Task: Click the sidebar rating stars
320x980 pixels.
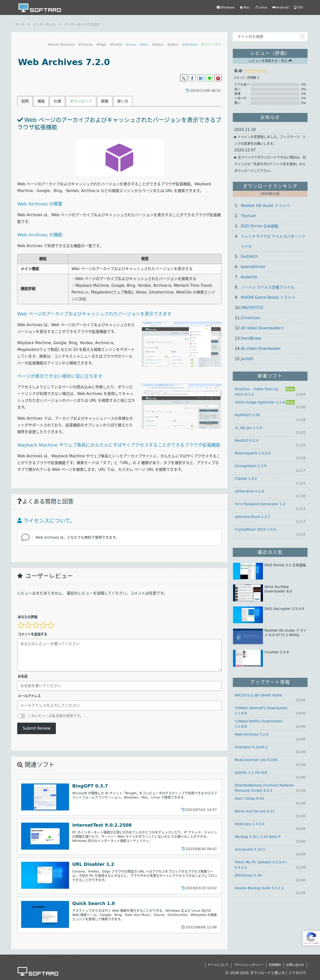Action: coord(255,71)
